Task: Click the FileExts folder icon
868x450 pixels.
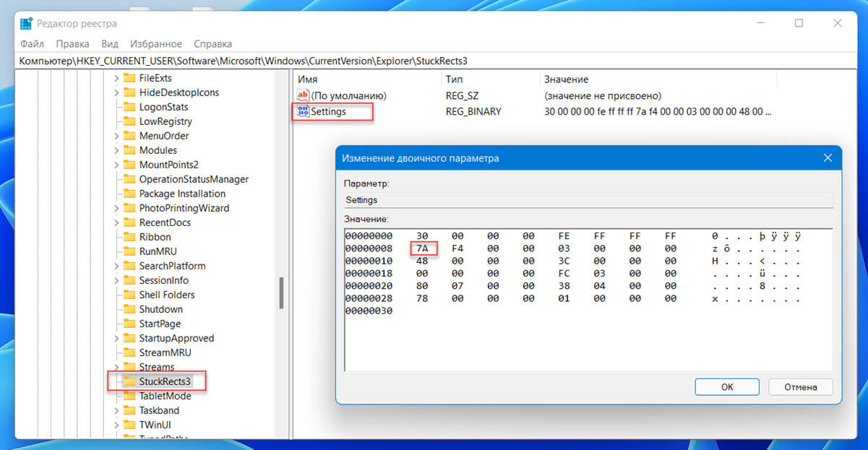Action: click(x=129, y=78)
